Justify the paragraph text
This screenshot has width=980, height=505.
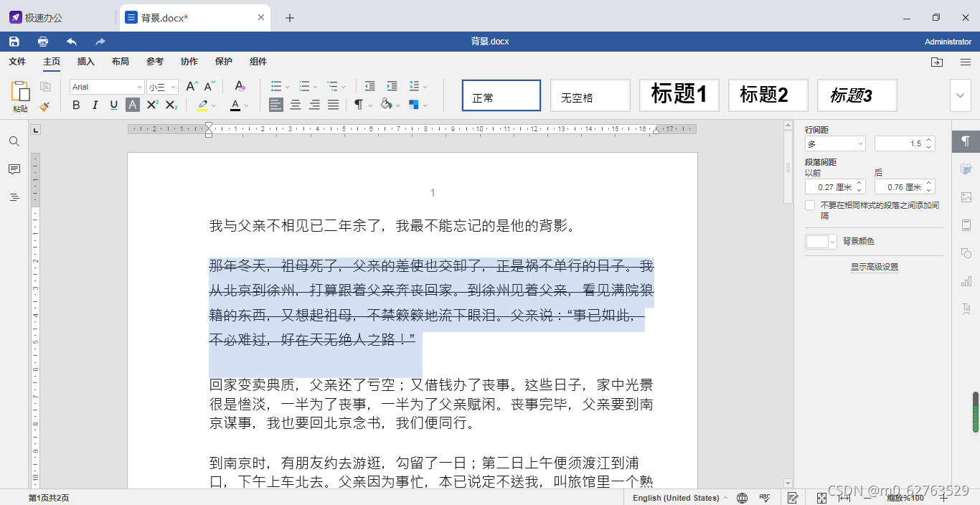click(x=333, y=105)
